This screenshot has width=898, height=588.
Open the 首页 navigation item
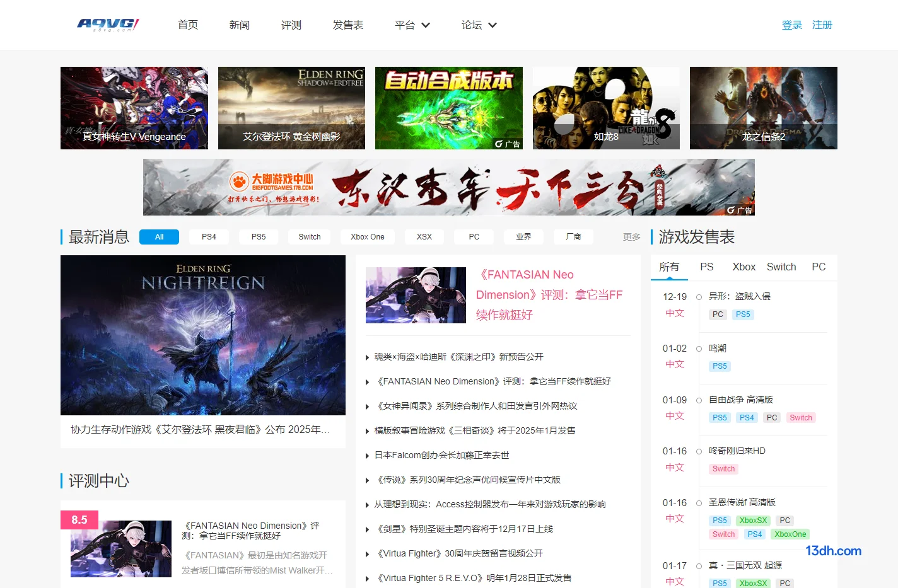[x=188, y=25]
